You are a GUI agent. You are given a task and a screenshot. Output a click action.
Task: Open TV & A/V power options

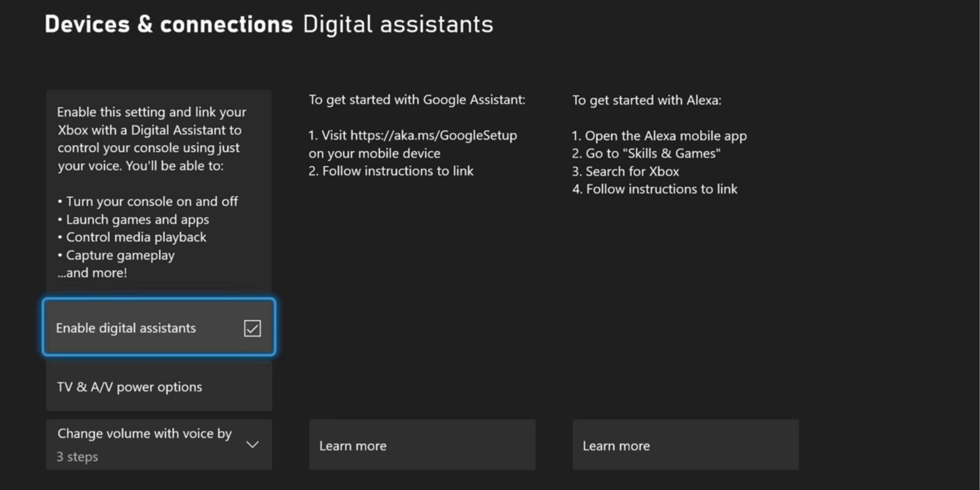click(x=129, y=387)
